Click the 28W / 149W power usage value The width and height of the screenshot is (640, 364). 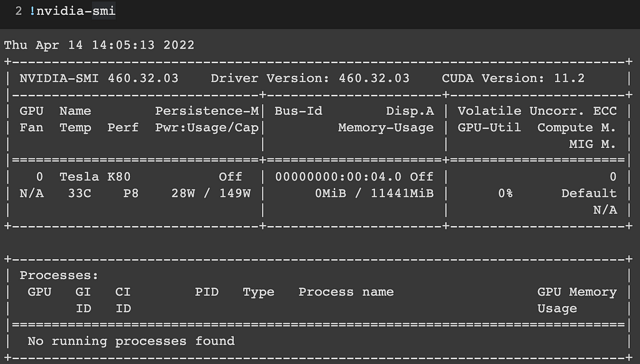[211, 193]
